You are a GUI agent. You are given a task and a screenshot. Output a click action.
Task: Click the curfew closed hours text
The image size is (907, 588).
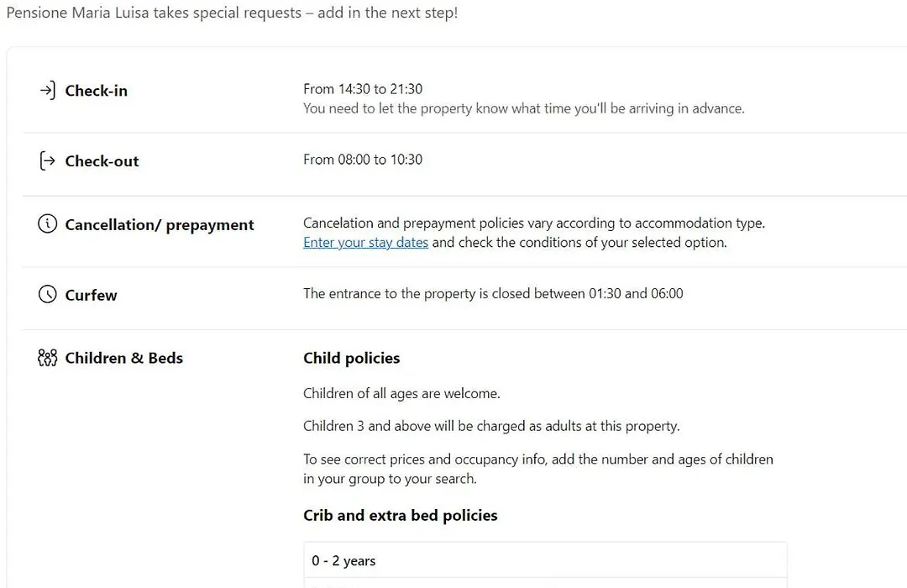click(493, 294)
